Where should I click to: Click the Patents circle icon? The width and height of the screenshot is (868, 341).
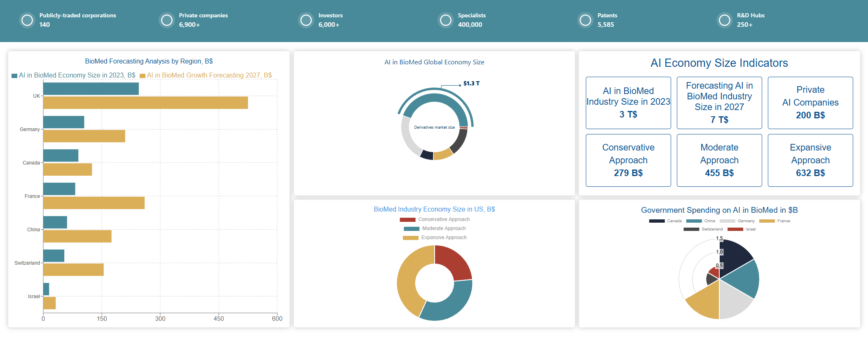[x=585, y=20]
